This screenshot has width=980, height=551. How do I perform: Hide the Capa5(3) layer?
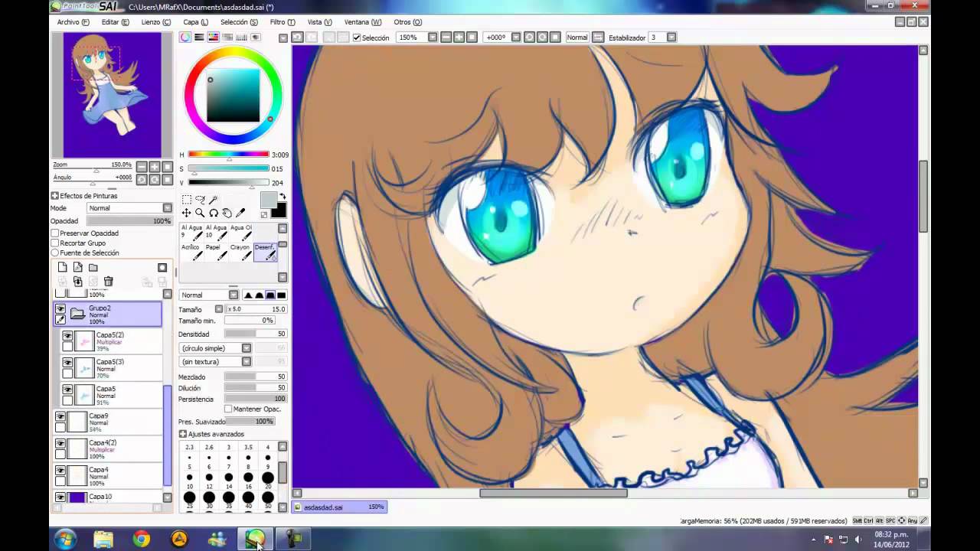tap(67, 363)
